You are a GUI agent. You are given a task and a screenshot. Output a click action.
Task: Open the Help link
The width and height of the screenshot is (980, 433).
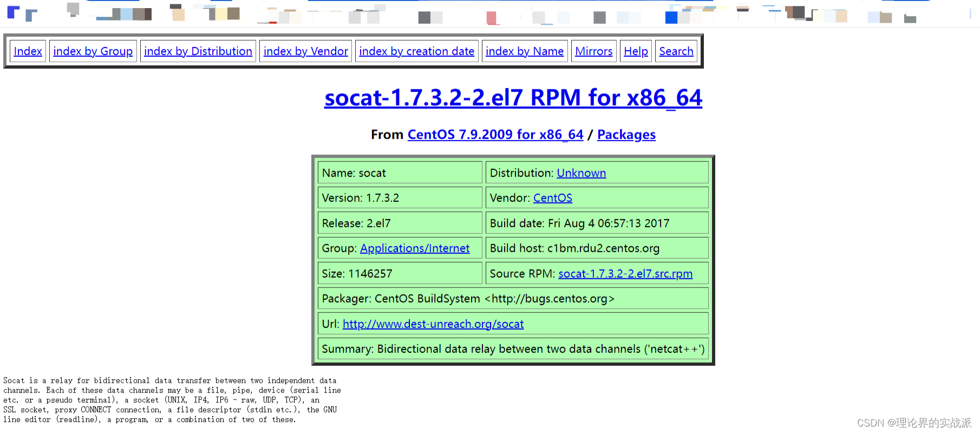click(636, 51)
